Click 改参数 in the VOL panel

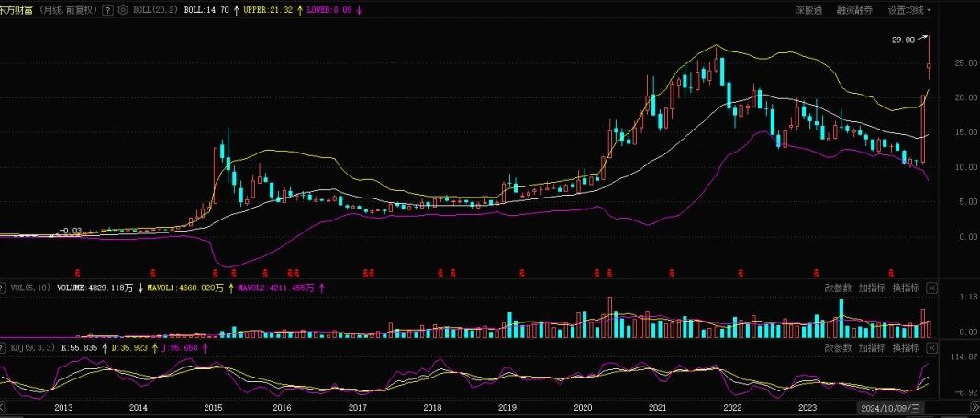(838, 288)
